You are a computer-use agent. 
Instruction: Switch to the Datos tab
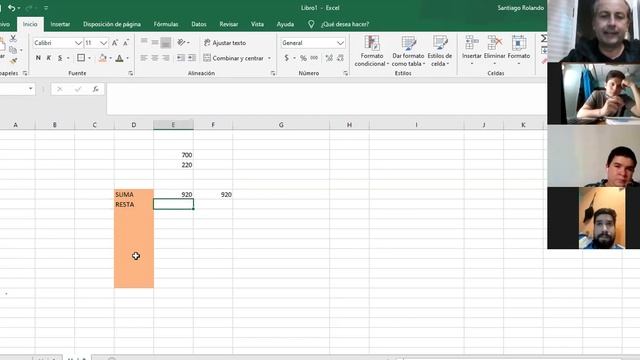(x=199, y=24)
